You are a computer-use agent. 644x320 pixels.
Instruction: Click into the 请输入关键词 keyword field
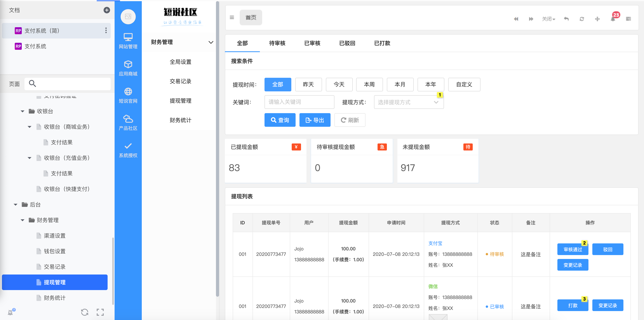[x=299, y=102]
